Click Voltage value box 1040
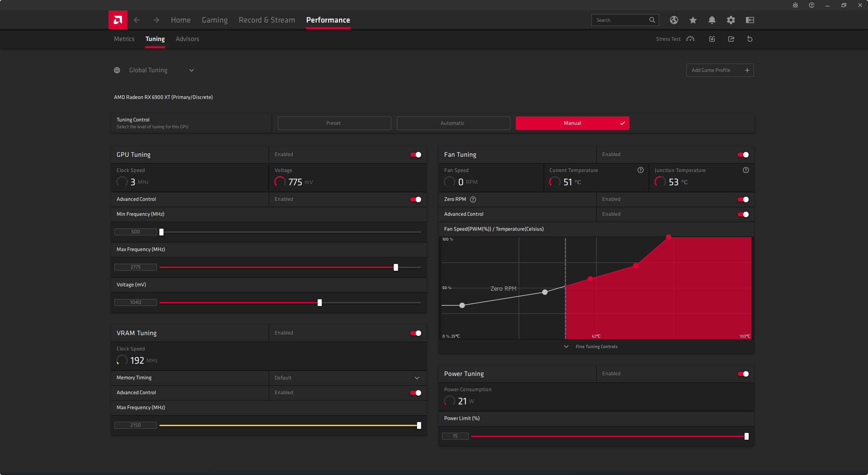868x475 pixels. click(136, 302)
